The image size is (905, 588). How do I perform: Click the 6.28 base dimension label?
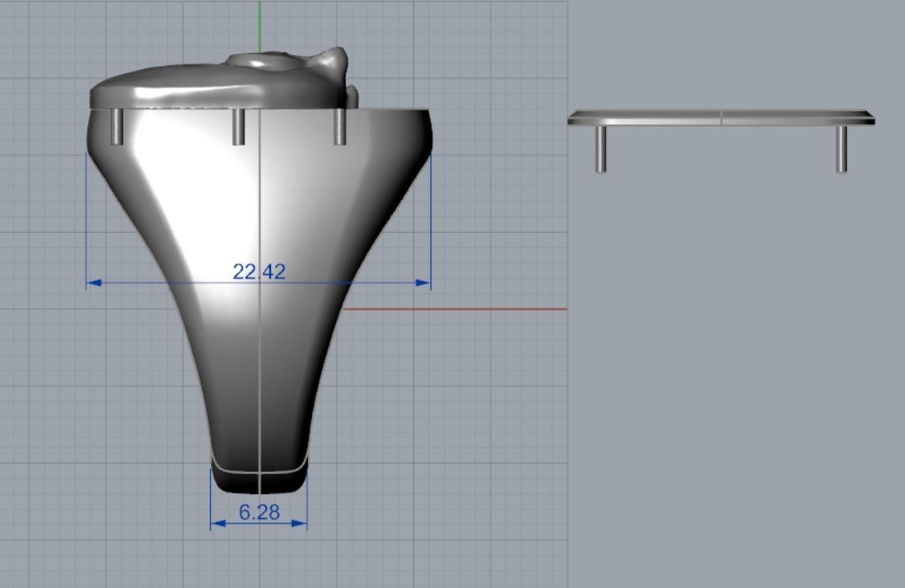tap(259, 512)
